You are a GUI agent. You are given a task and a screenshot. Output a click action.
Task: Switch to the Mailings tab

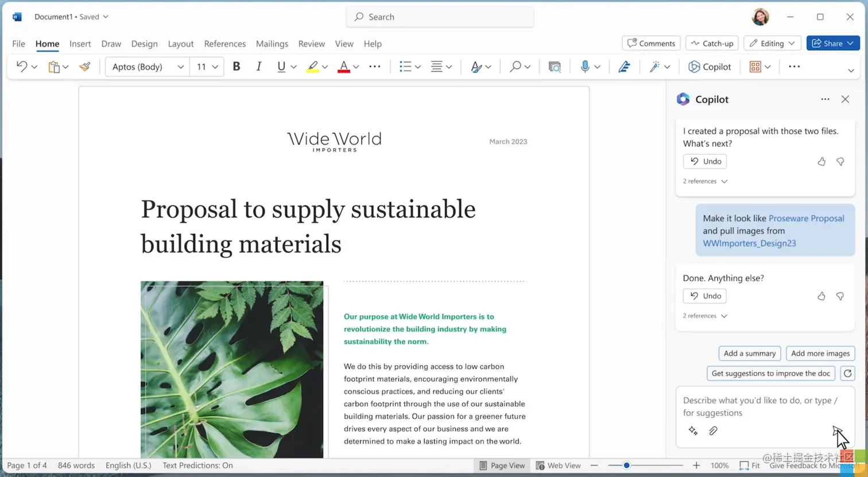pyautogui.click(x=272, y=44)
